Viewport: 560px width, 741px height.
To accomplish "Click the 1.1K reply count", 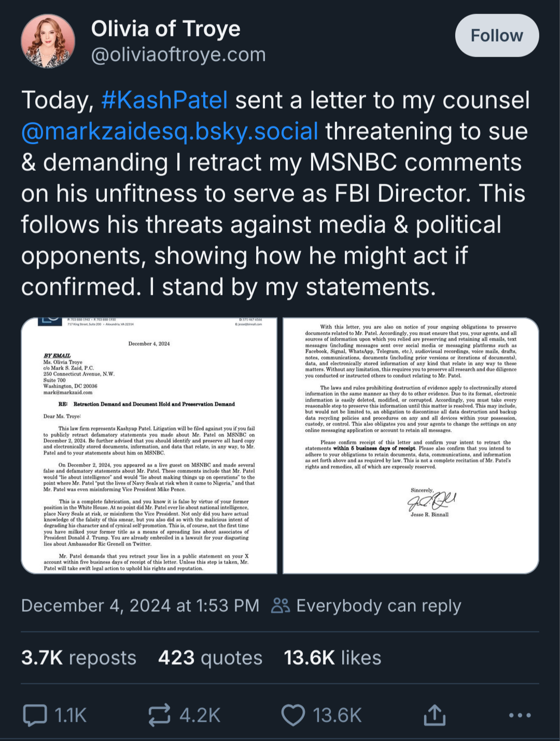I will tap(71, 715).
